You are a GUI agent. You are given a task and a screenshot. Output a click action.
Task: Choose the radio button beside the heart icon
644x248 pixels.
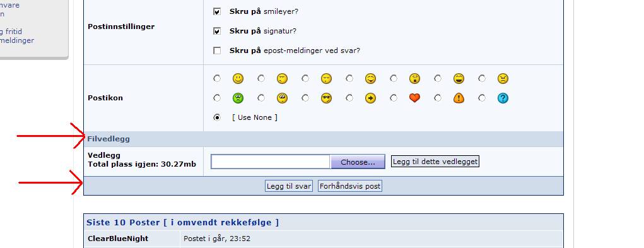click(x=394, y=98)
